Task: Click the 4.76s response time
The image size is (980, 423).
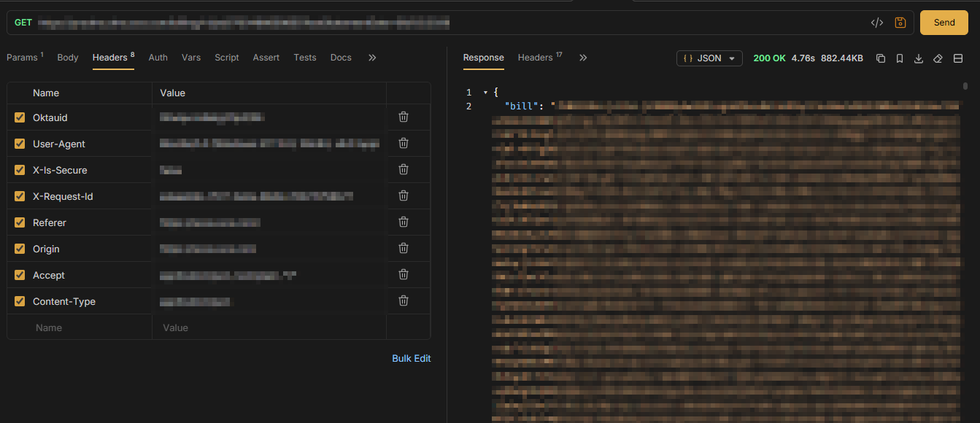Action: click(x=803, y=58)
